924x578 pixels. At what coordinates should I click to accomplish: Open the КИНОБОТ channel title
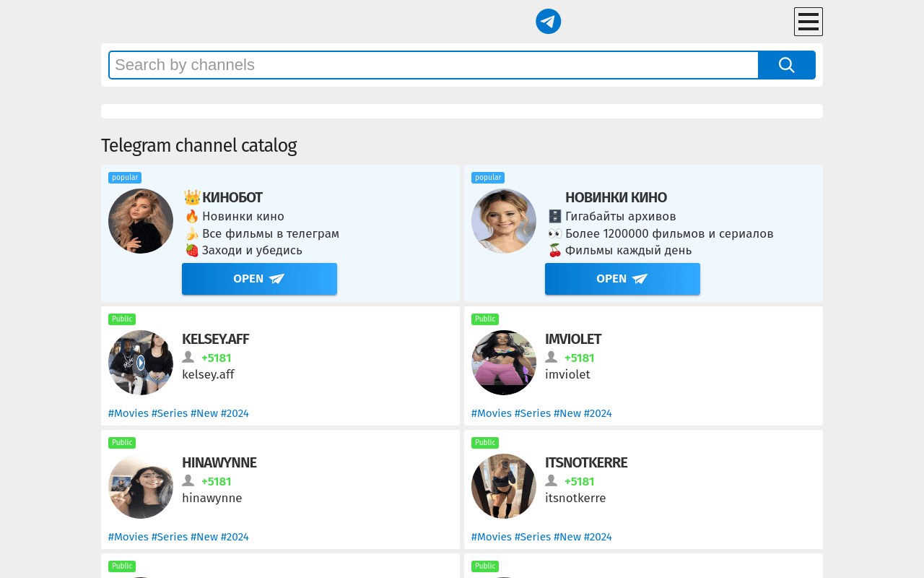[232, 197]
